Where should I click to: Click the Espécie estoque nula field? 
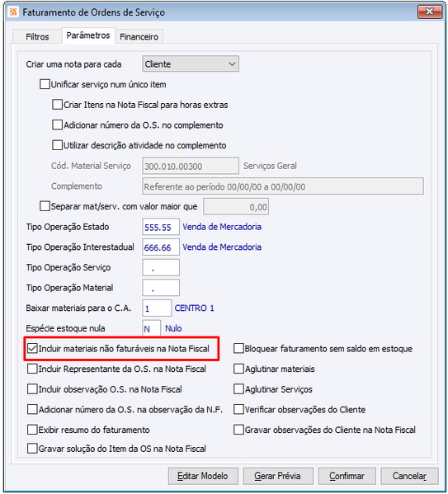click(151, 328)
